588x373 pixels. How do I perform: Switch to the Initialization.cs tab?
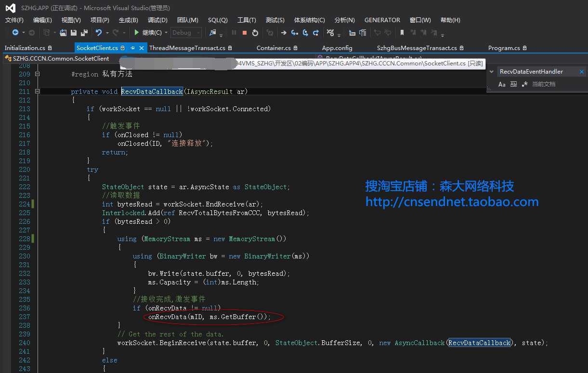(28, 48)
